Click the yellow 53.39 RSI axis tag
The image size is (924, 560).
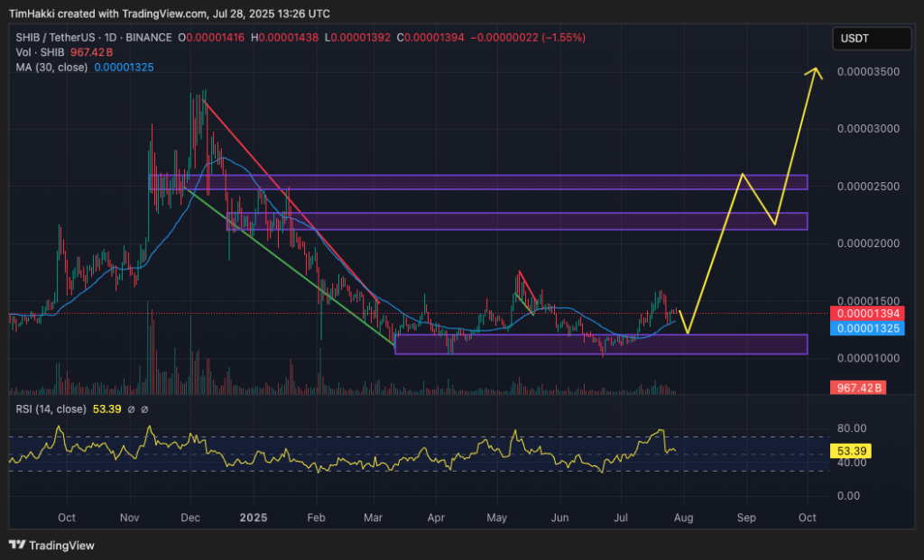852,448
